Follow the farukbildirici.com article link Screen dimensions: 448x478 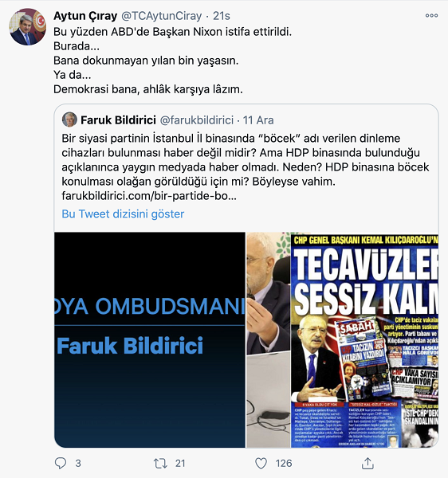(149, 196)
